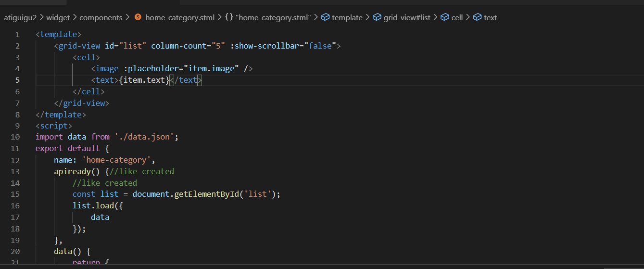Open the widget folder breadcrumb
Image resolution: width=644 pixels, height=269 pixels.
point(58,17)
